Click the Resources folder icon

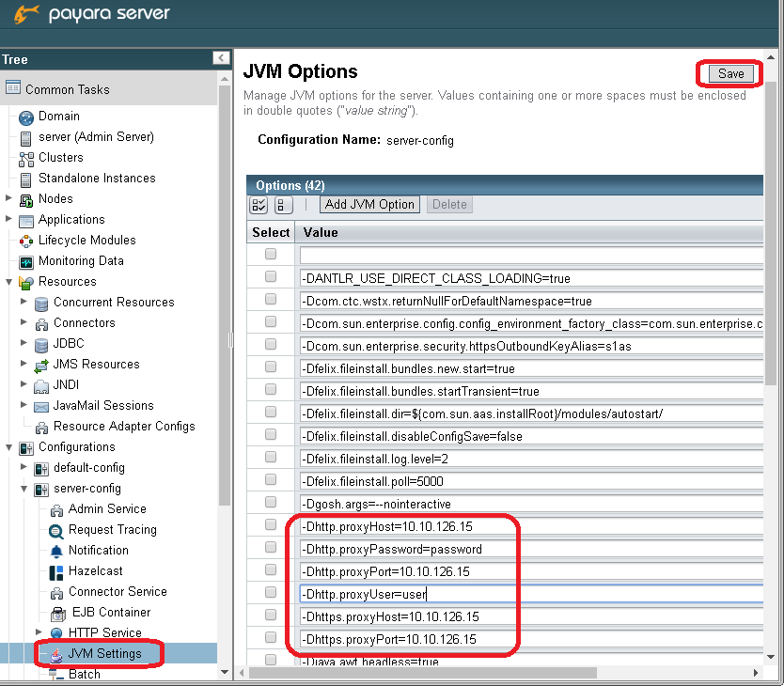coord(26,283)
